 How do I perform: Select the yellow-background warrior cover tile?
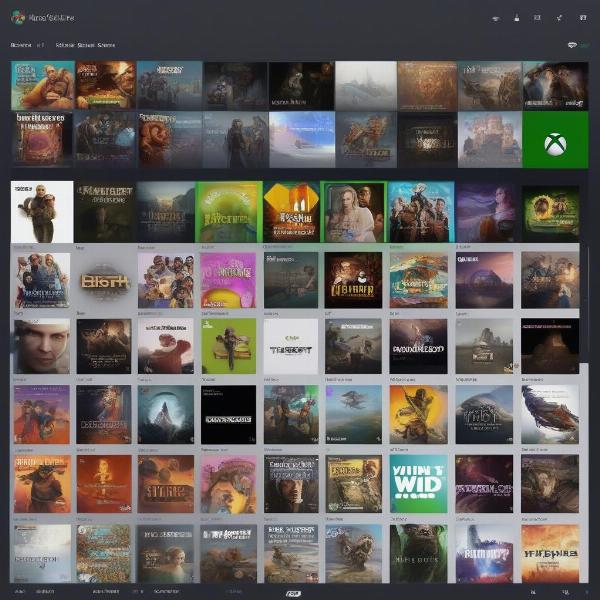(x=418, y=414)
